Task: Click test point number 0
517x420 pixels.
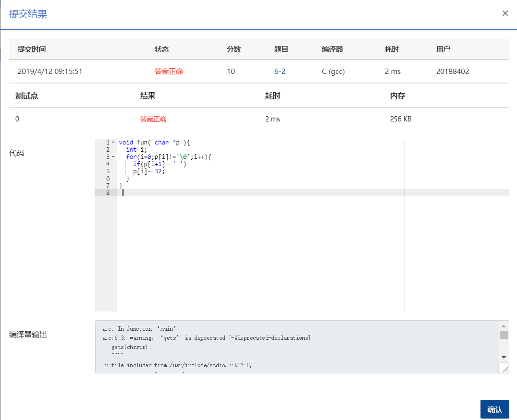Action: 17,119
